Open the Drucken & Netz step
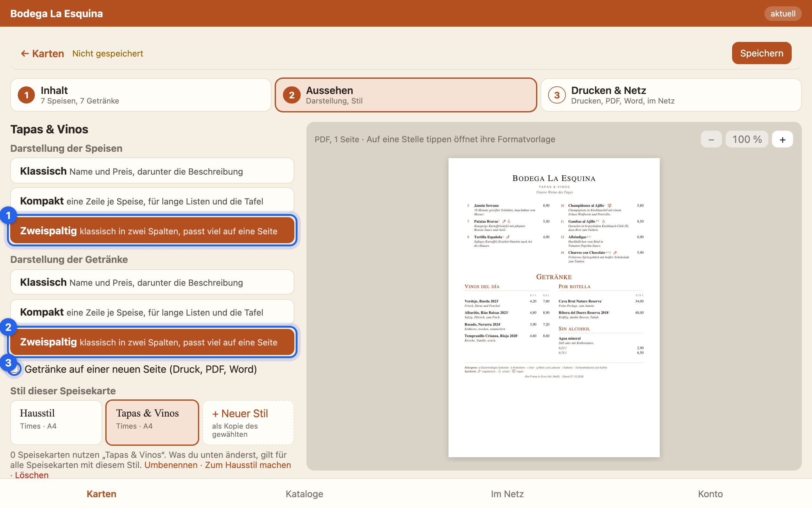The image size is (812, 508). [x=671, y=95]
